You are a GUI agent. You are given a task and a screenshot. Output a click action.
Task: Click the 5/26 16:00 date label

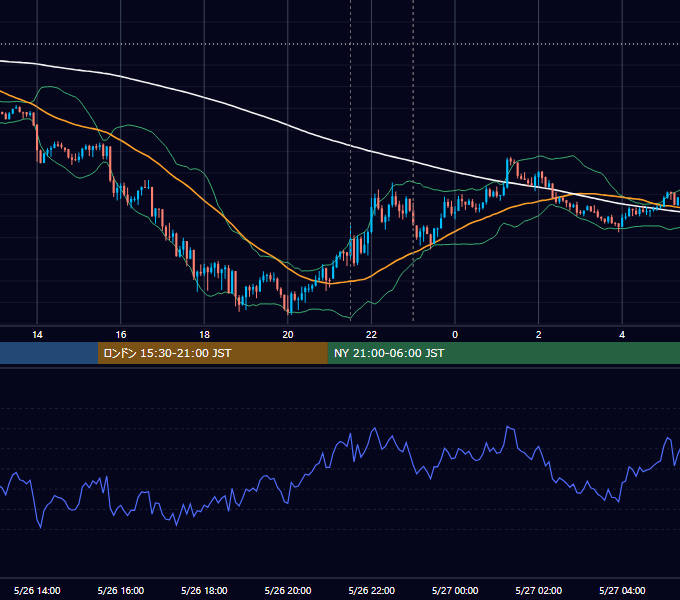pyautogui.click(x=121, y=590)
